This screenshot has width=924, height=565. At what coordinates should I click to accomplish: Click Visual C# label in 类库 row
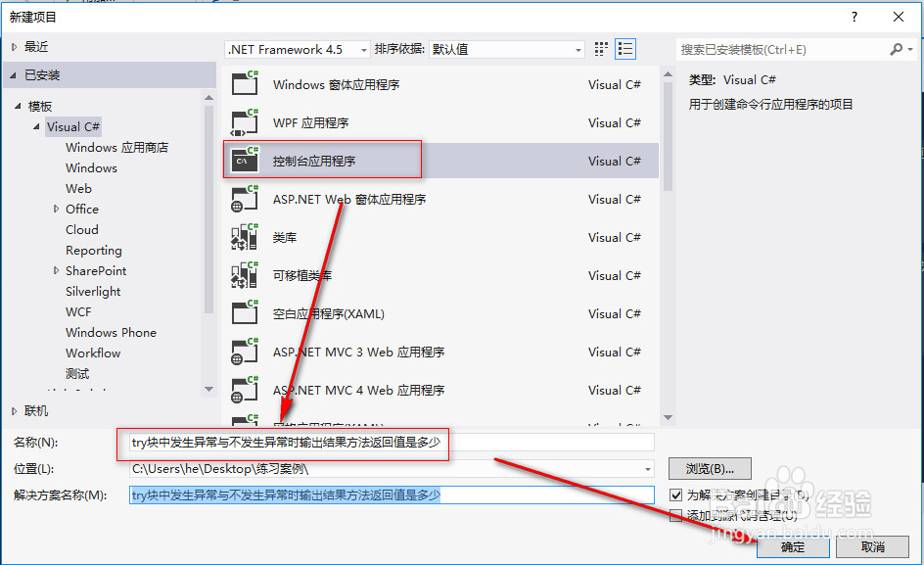[614, 237]
